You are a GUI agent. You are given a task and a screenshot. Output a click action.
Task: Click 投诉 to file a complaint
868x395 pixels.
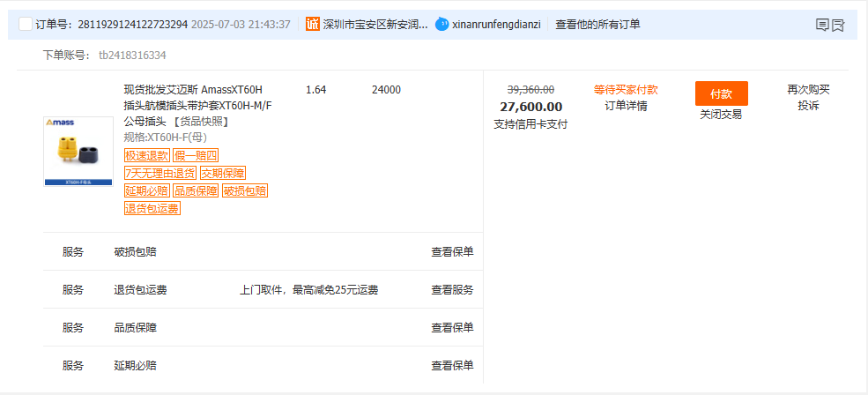click(x=808, y=106)
